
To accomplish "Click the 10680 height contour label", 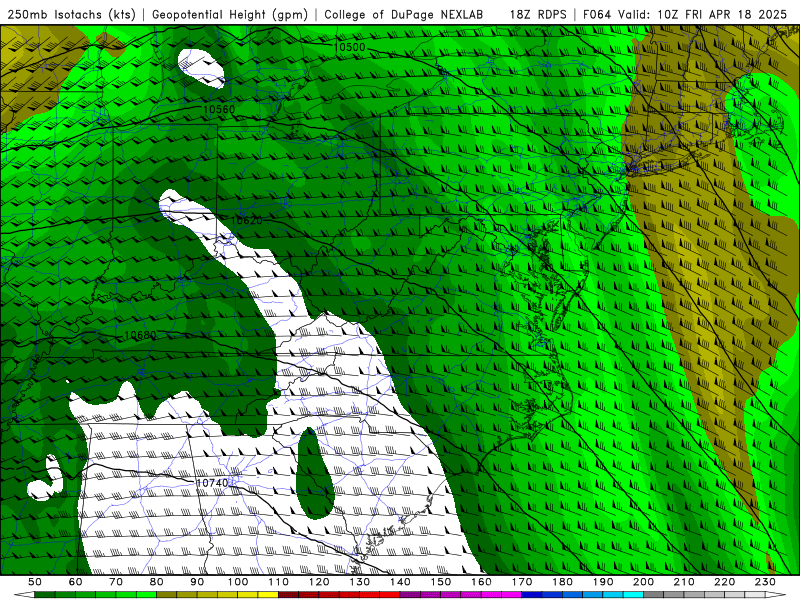I will pos(140,335).
